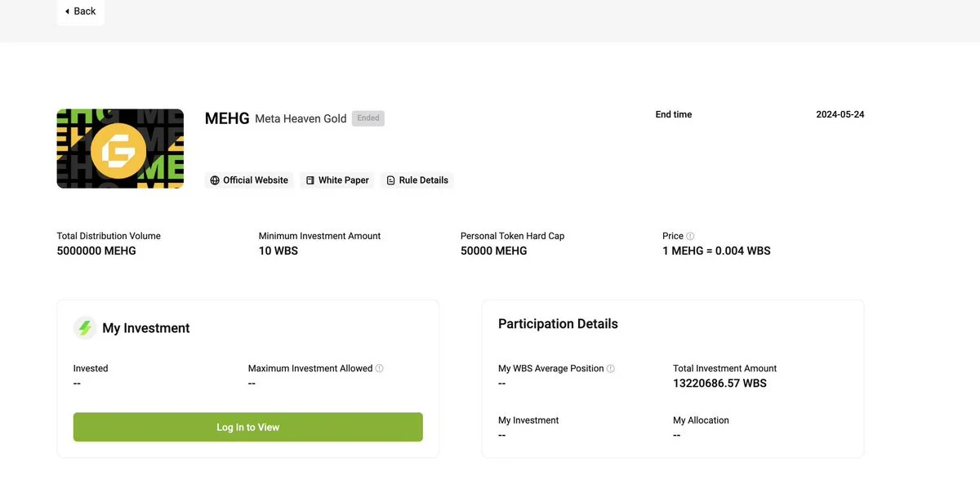The width and height of the screenshot is (980, 502).
Task: Click the My Allocation label
Action: (x=701, y=420)
